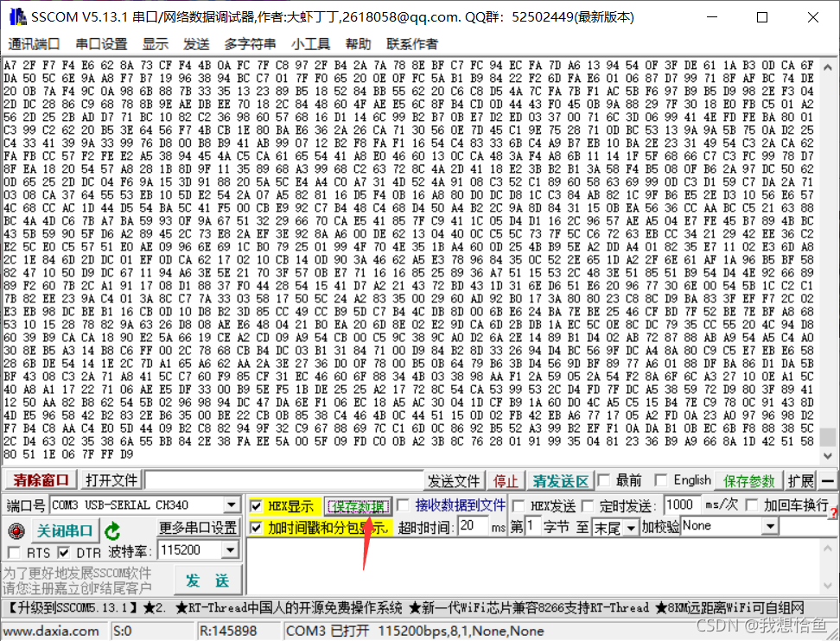The image size is (840, 641).
Task: Toggle the DTR checkbox
Action: [x=64, y=552]
